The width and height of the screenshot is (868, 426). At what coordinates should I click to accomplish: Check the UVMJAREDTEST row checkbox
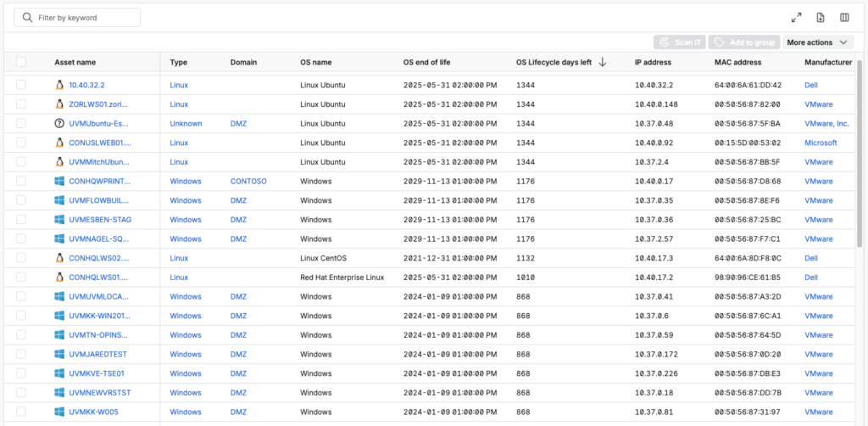click(x=21, y=354)
